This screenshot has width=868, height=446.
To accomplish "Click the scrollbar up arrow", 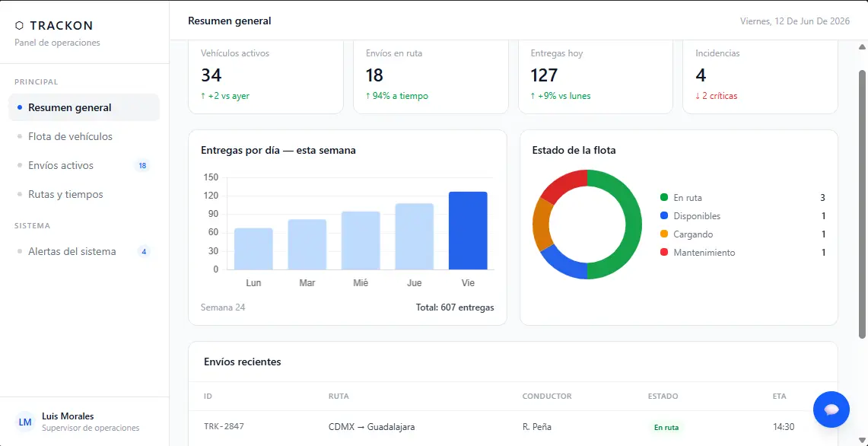I will [862, 46].
